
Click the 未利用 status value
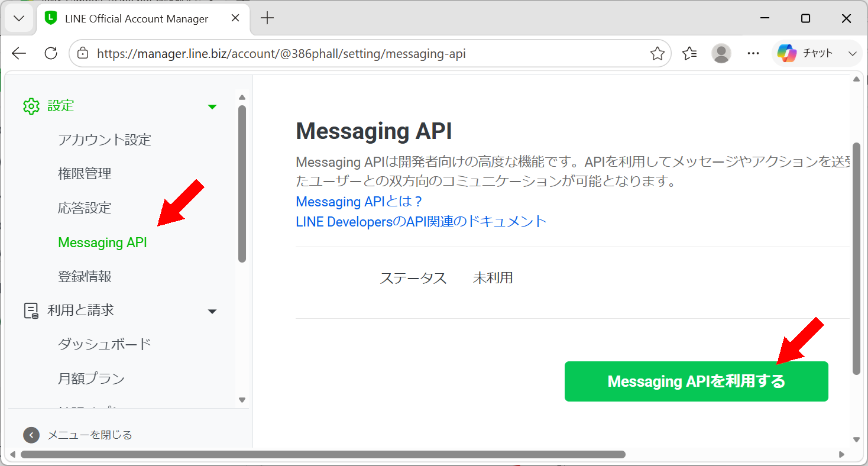493,278
